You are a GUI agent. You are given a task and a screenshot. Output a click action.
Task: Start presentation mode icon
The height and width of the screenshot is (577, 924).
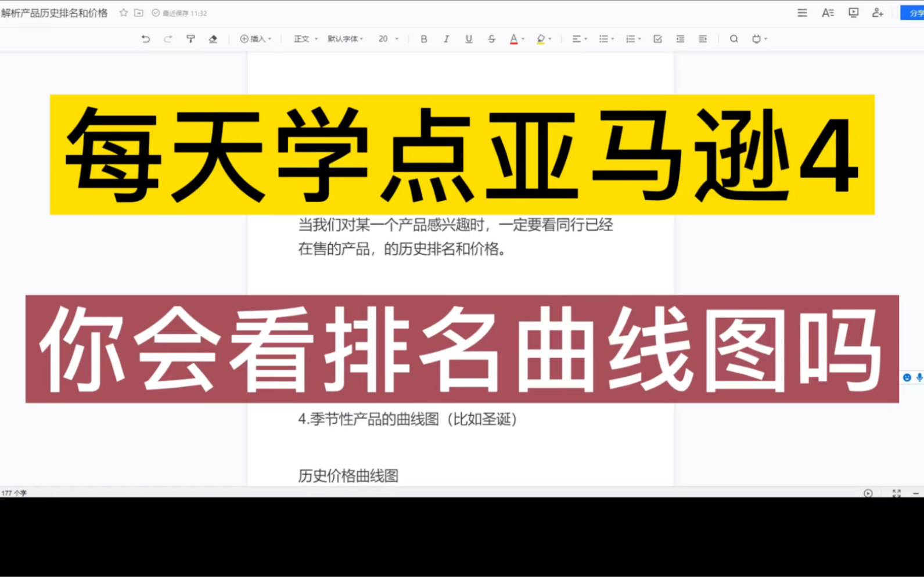pos(853,13)
